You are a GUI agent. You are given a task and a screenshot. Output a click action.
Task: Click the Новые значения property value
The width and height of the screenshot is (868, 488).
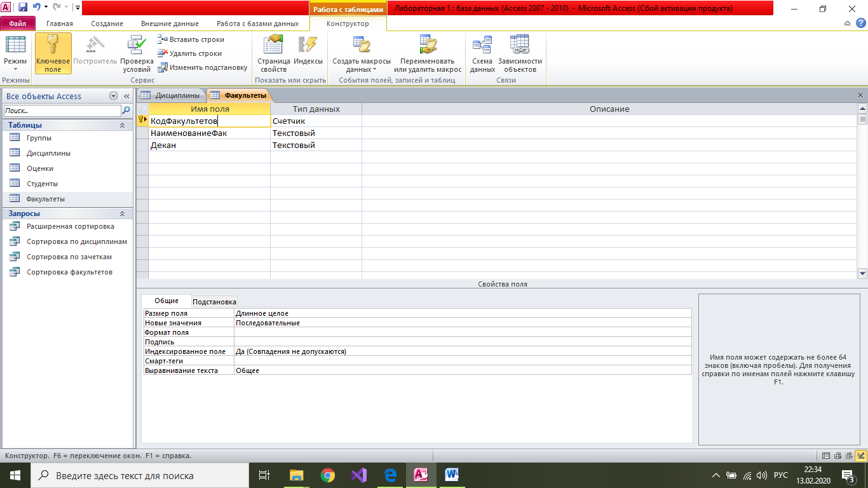(463, 323)
